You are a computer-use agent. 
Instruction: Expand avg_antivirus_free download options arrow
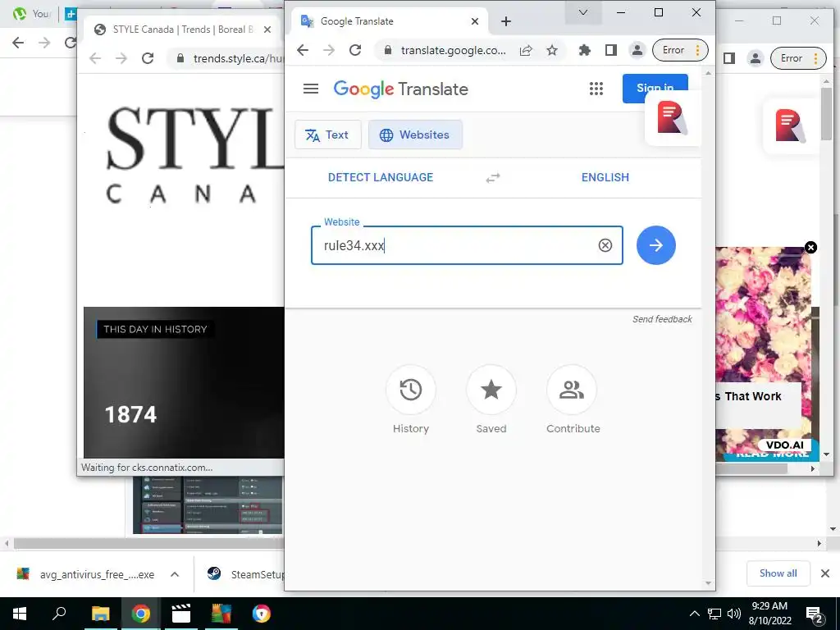pos(175,574)
